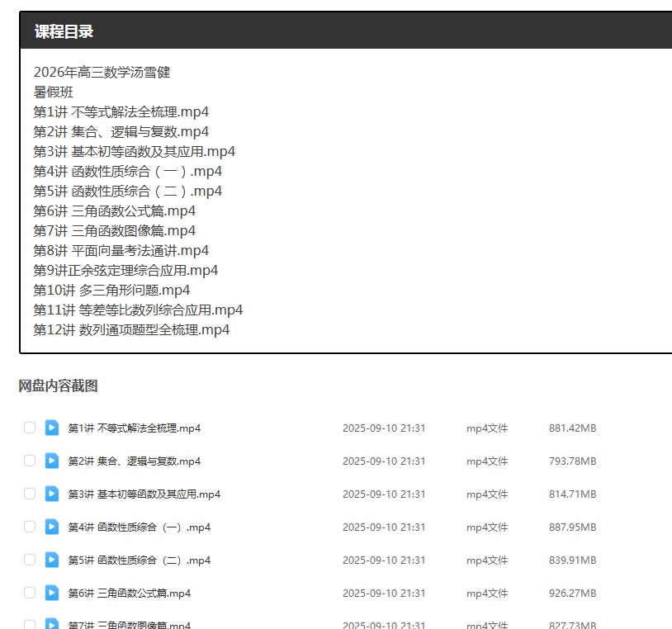Open file name 第1讲 不等式解法全梳理.mp4 in file list
Screen dimensions: 672x629
click(x=134, y=428)
